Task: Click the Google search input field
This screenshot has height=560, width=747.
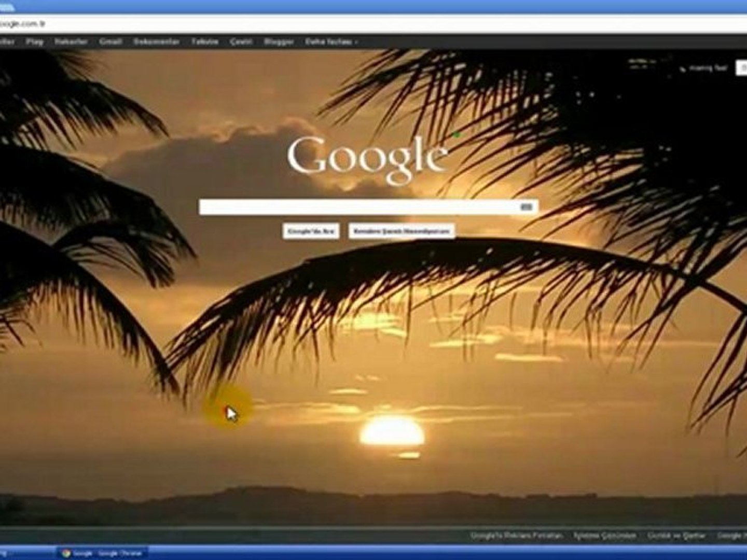Action: click(368, 207)
